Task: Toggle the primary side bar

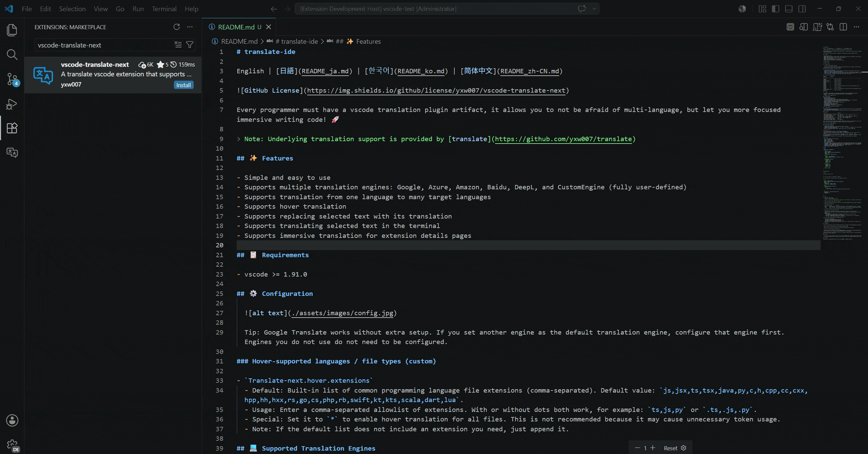Action: pyautogui.click(x=775, y=9)
